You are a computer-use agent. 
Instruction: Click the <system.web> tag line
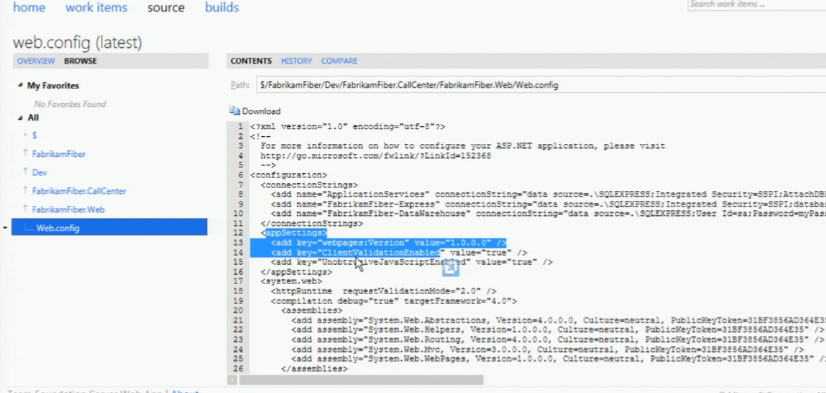pos(291,281)
